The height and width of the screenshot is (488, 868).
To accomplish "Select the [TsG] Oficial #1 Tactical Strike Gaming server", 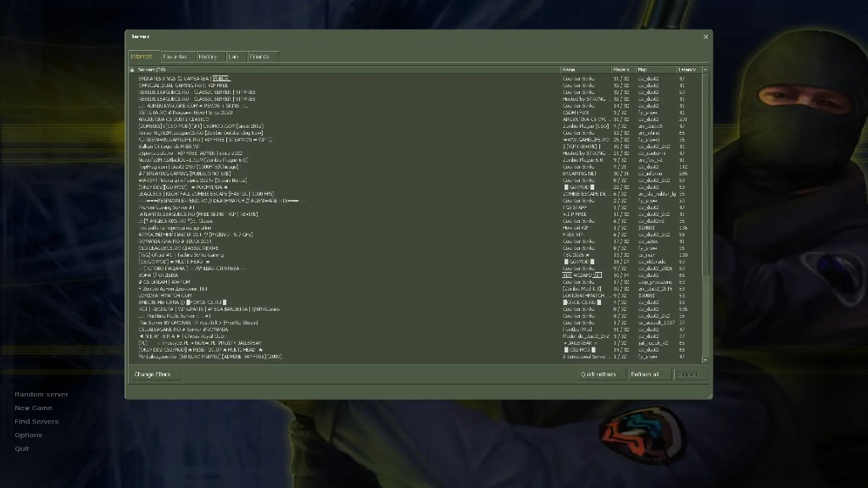I will (x=415, y=255).
